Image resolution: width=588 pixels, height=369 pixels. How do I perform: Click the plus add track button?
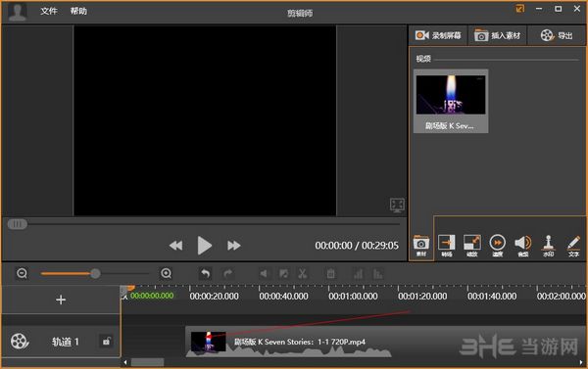point(61,300)
